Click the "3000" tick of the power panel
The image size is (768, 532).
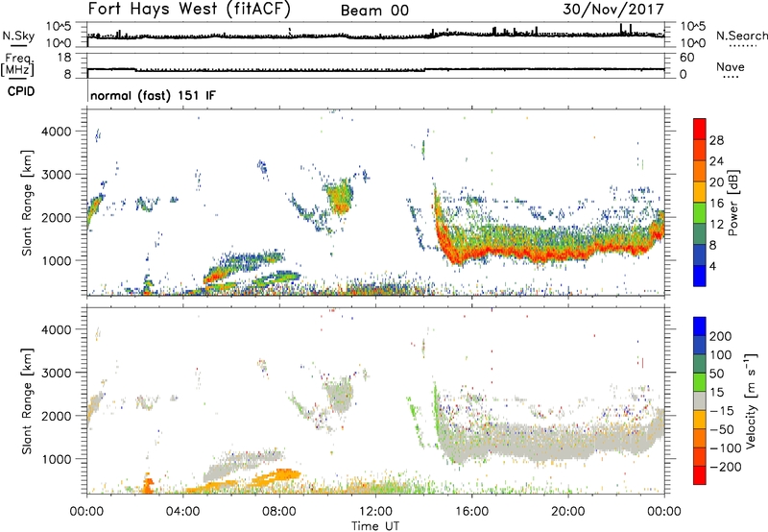[56, 175]
